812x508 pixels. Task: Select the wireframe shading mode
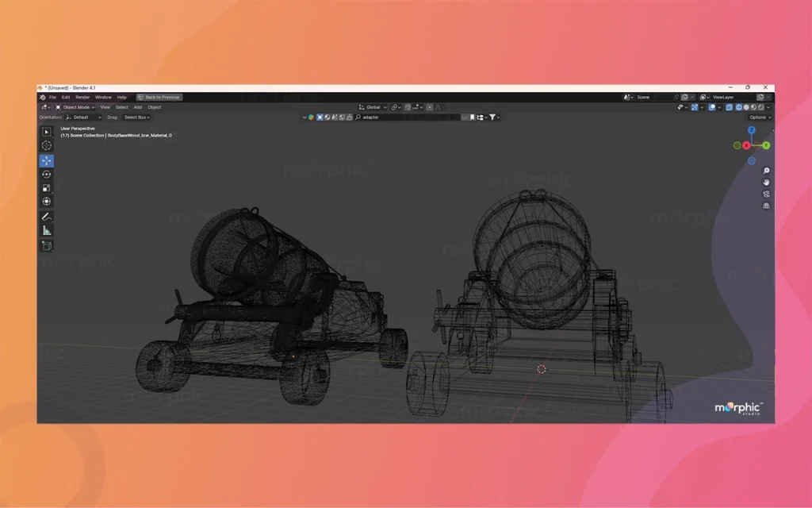(739, 107)
